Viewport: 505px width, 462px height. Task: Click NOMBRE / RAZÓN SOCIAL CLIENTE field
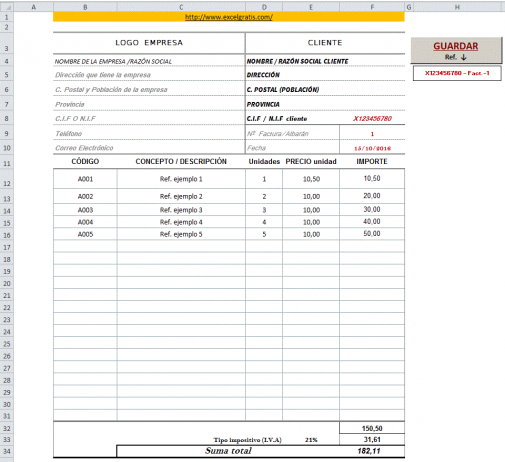click(x=325, y=61)
